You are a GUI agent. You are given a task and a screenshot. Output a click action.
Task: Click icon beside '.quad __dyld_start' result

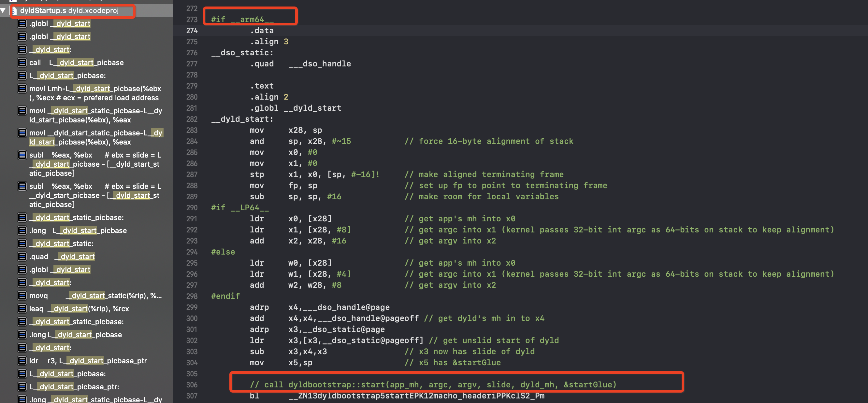tap(22, 257)
